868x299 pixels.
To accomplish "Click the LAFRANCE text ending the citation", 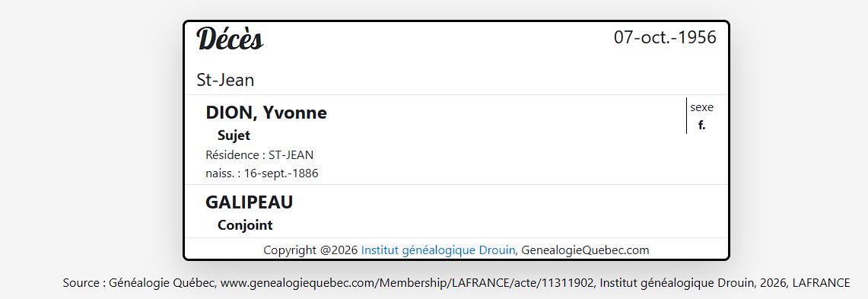I will 821,283.
